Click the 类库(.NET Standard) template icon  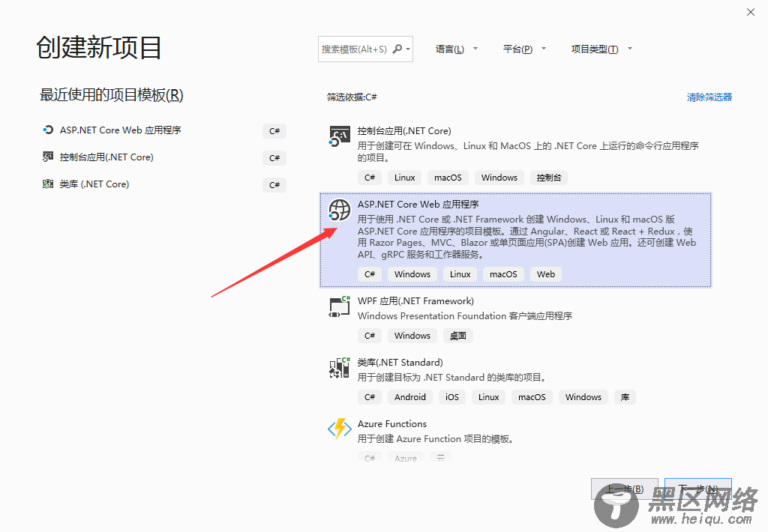(340, 368)
